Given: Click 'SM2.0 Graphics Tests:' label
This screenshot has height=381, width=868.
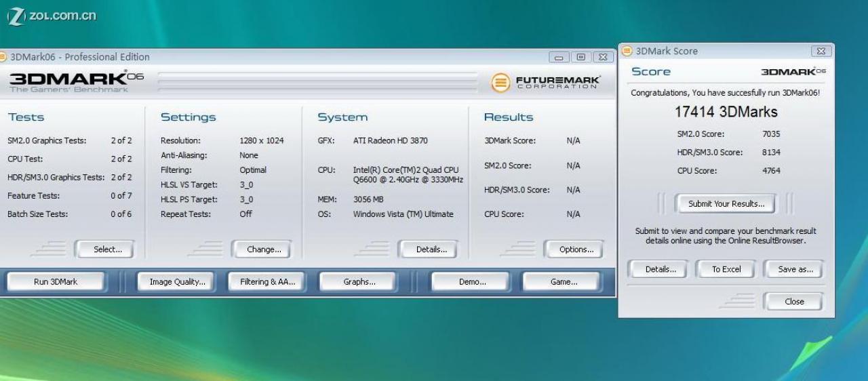Looking at the screenshot, I should (x=47, y=141).
